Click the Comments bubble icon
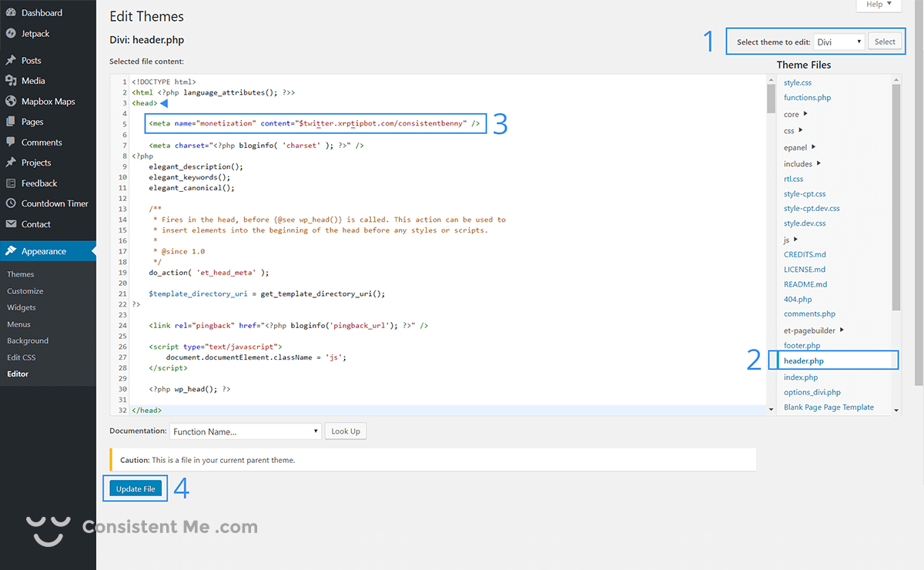The height and width of the screenshot is (570, 924). 11,142
